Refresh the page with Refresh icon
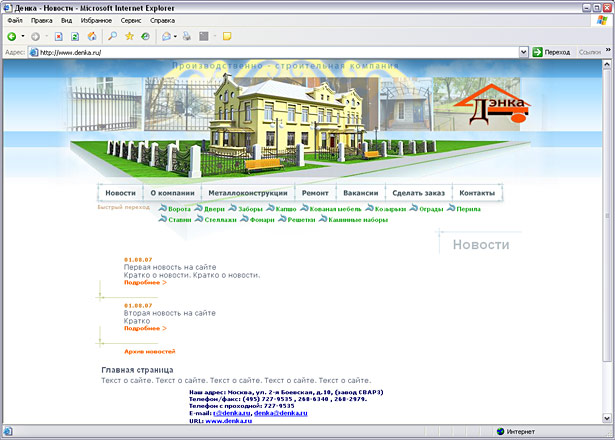This screenshot has height=440, width=615. [75, 36]
